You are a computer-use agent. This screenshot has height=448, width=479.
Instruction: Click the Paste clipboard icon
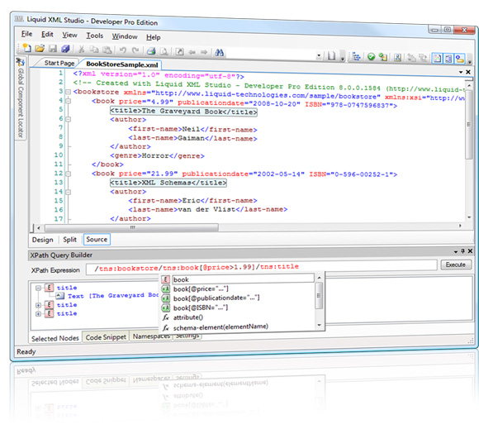tap(107, 50)
